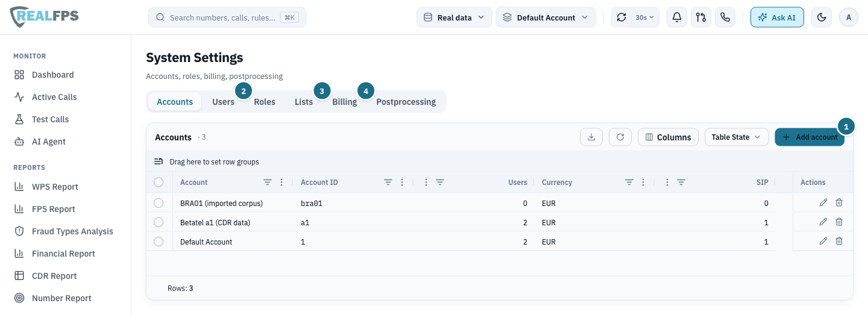Viewport: 868px width, 315px height.
Task: Open the filter icon for the Account ID column
Action: pyautogui.click(x=388, y=182)
